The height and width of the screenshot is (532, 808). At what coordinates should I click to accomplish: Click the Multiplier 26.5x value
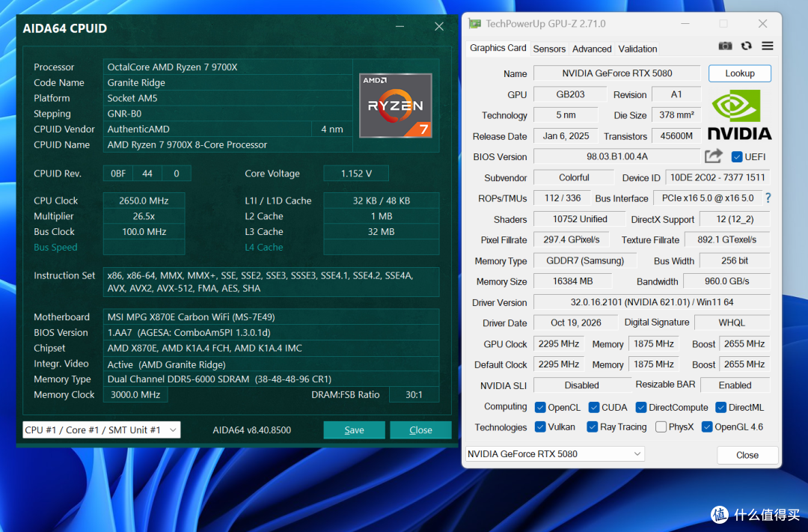[x=144, y=216]
